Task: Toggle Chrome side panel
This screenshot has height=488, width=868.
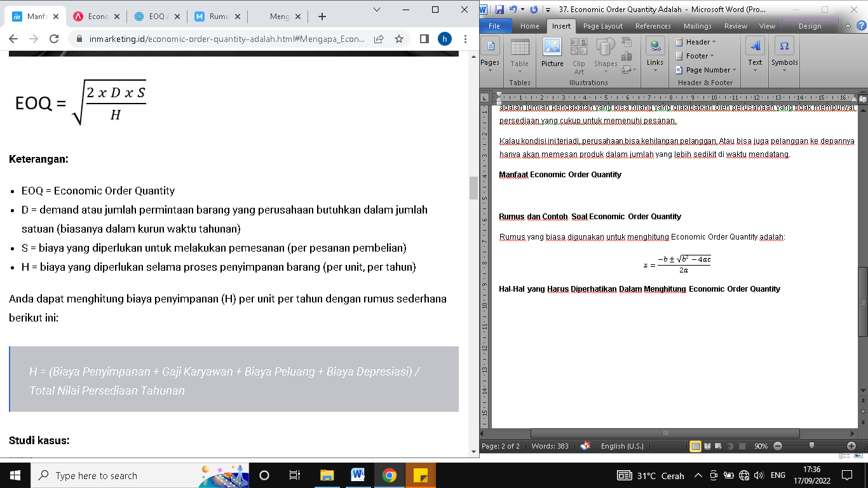Action: pyautogui.click(x=424, y=39)
